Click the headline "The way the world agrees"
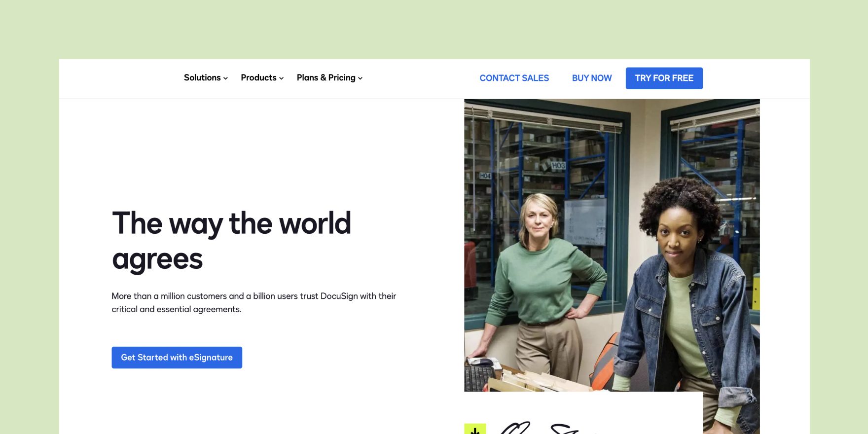868x434 pixels. click(x=231, y=241)
